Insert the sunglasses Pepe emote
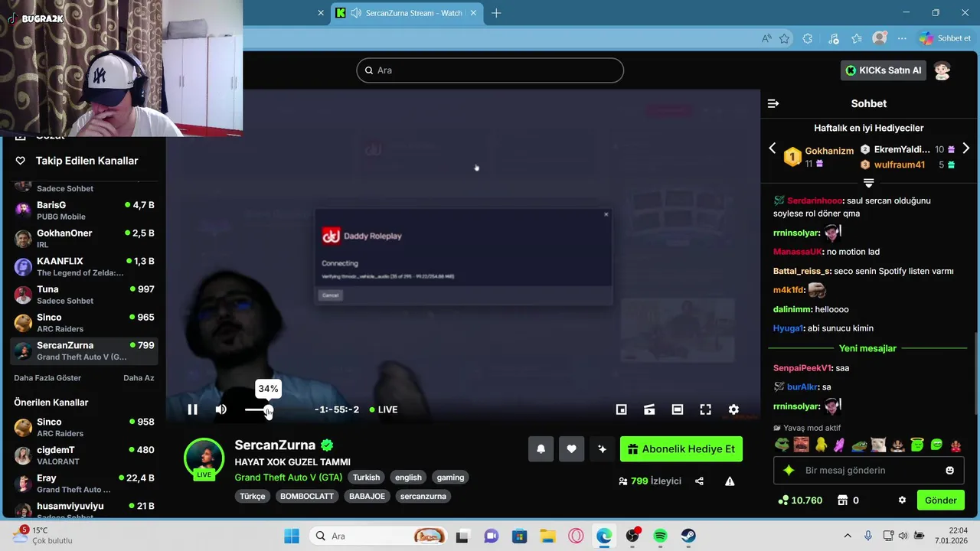980x551 pixels. click(782, 445)
